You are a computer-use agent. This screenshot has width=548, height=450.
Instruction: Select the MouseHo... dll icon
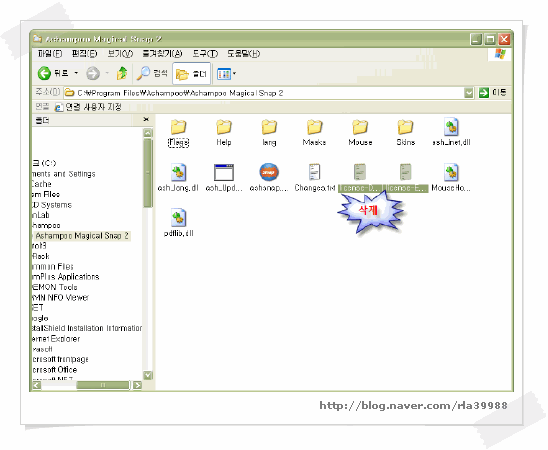(451, 172)
